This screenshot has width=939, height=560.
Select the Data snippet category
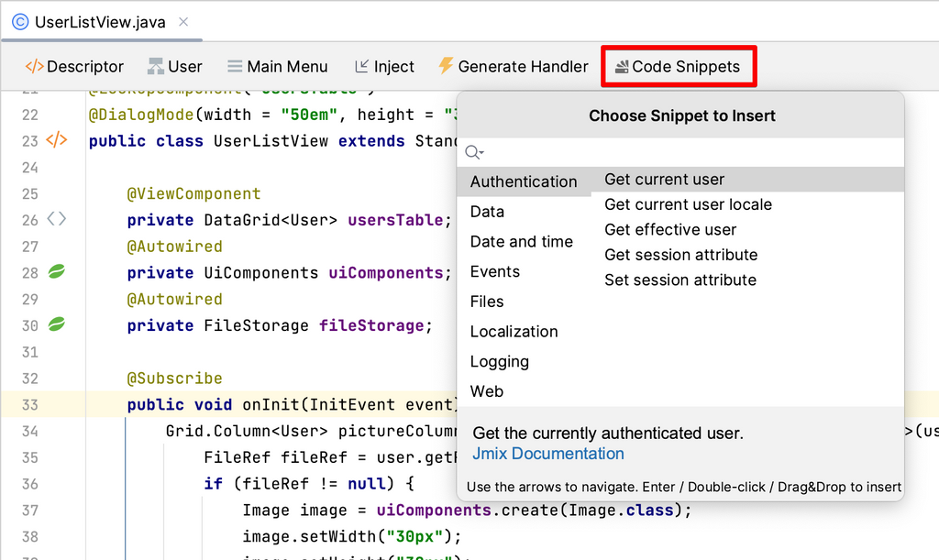click(486, 212)
